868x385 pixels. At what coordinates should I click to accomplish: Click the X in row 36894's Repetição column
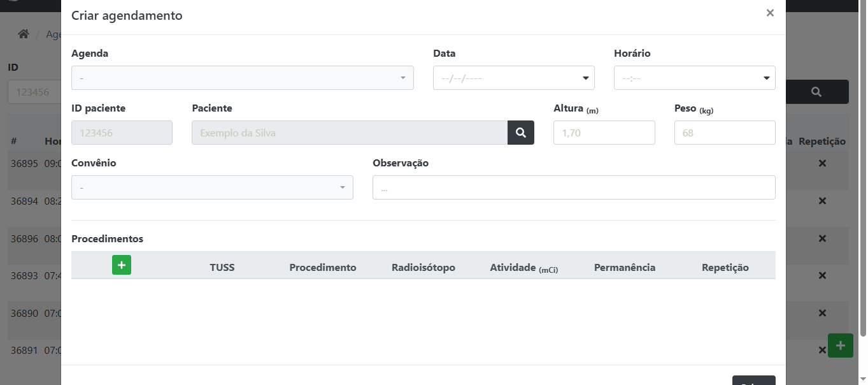(822, 201)
